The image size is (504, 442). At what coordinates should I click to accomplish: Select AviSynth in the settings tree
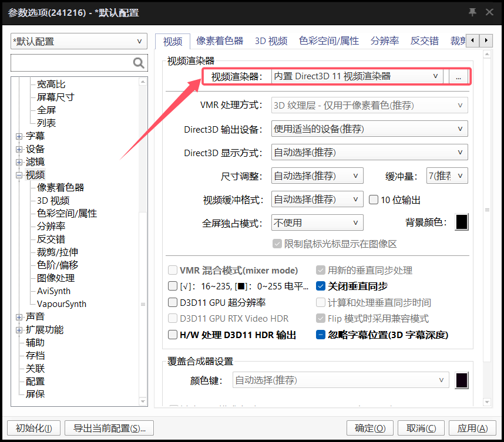(x=53, y=291)
